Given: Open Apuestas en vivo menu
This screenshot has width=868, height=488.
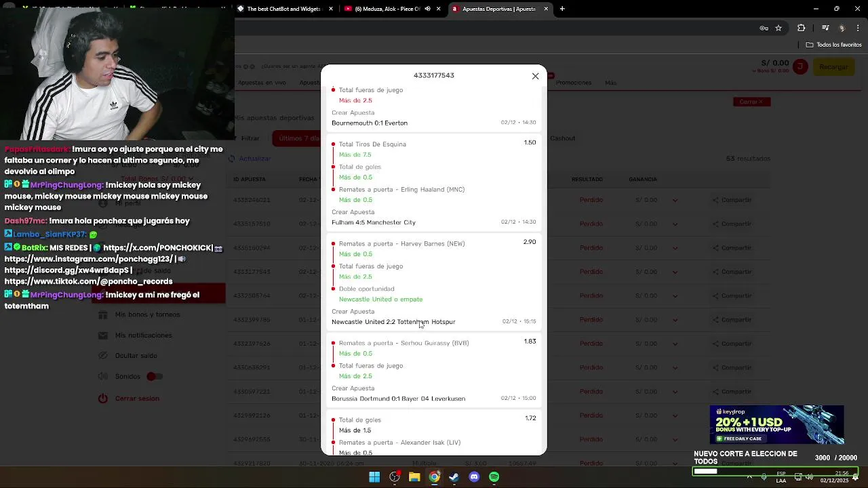Looking at the screenshot, I should [x=262, y=83].
